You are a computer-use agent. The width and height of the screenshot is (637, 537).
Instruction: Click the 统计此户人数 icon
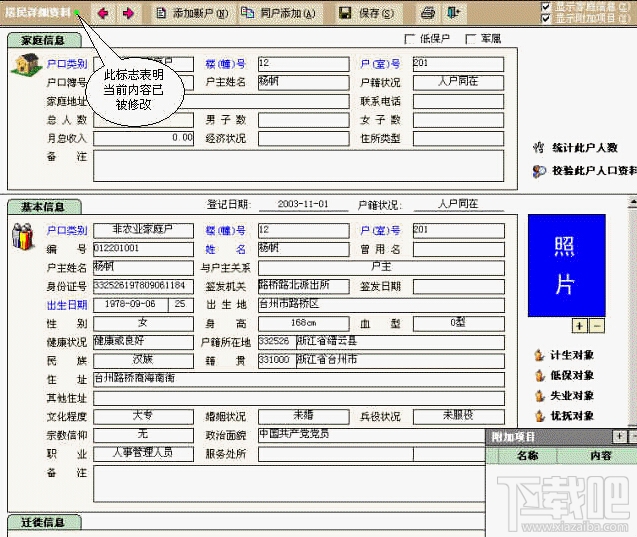539,147
